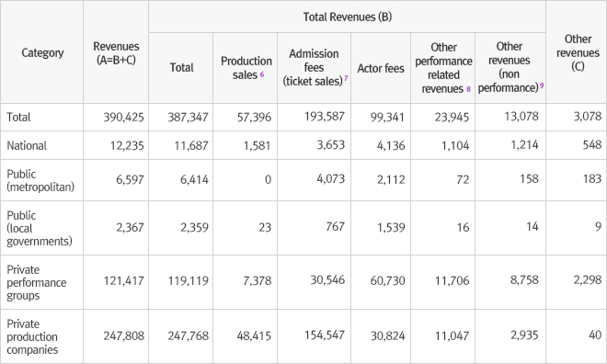Select the 2,298 other revenues cell

tap(588, 279)
